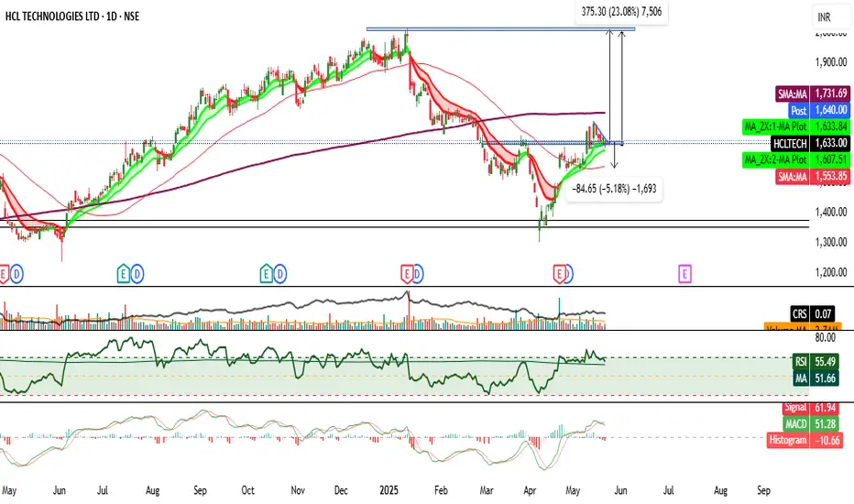Click the blue D dividend marker in January 2025
The width and height of the screenshot is (854, 504).
[x=418, y=274]
